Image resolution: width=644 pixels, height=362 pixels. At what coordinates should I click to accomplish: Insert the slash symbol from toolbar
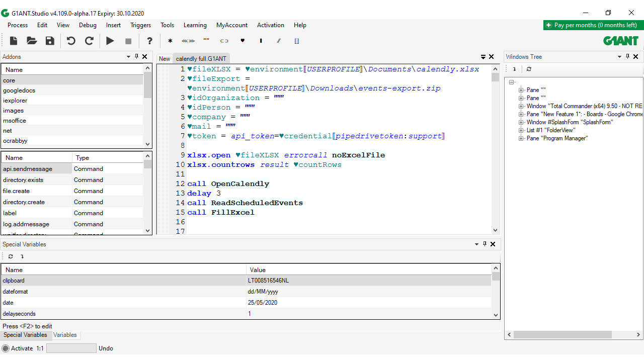tap(279, 41)
